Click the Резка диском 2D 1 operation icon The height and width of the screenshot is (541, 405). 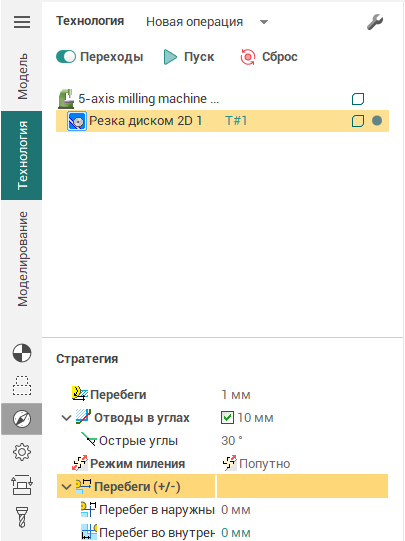77,121
